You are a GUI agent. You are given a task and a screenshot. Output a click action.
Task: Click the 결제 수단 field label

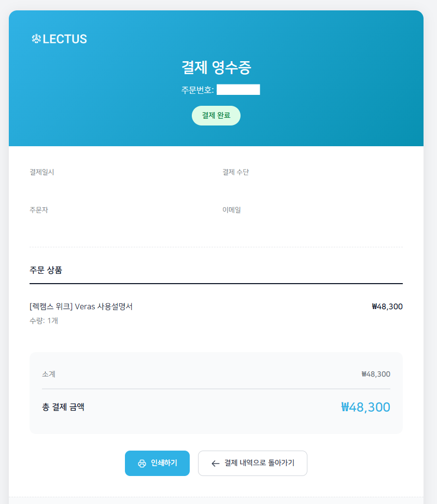point(235,172)
